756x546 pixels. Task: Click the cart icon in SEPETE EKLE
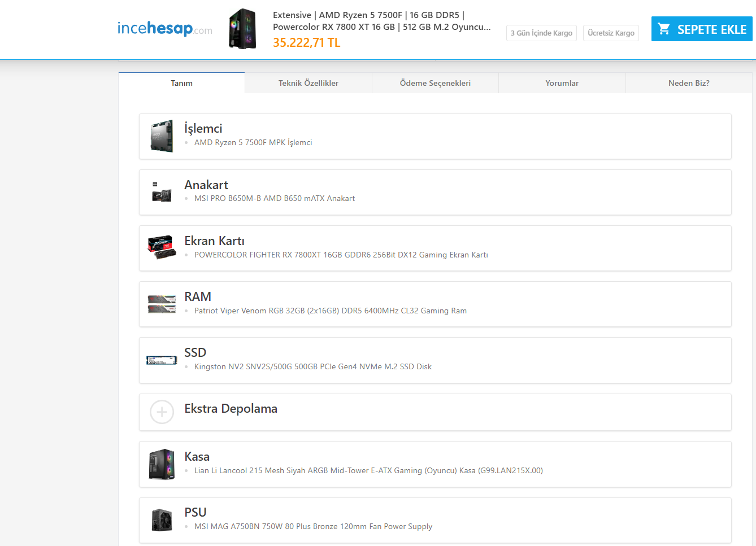[x=664, y=29]
